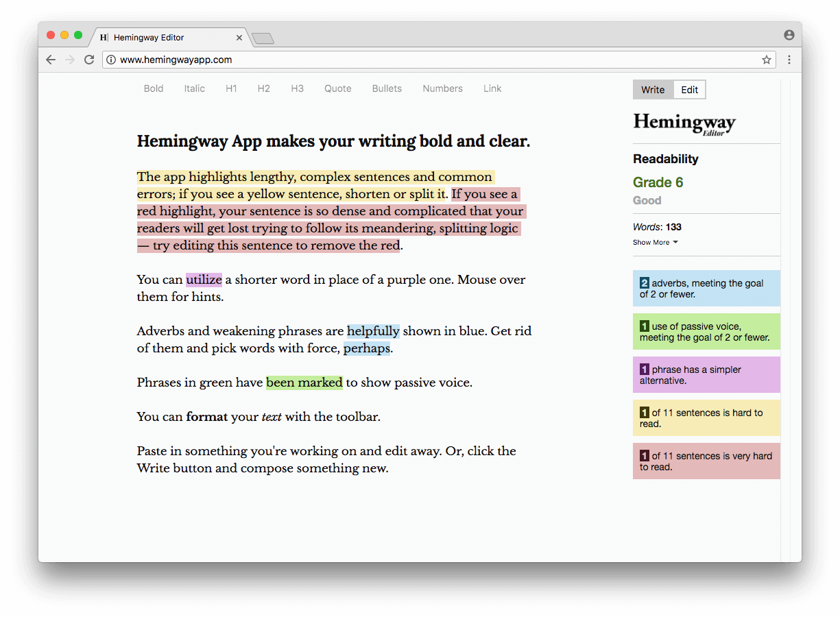The height and width of the screenshot is (617, 840).
Task: Click the browser forward arrow
Action: click(x=69, y=60)
